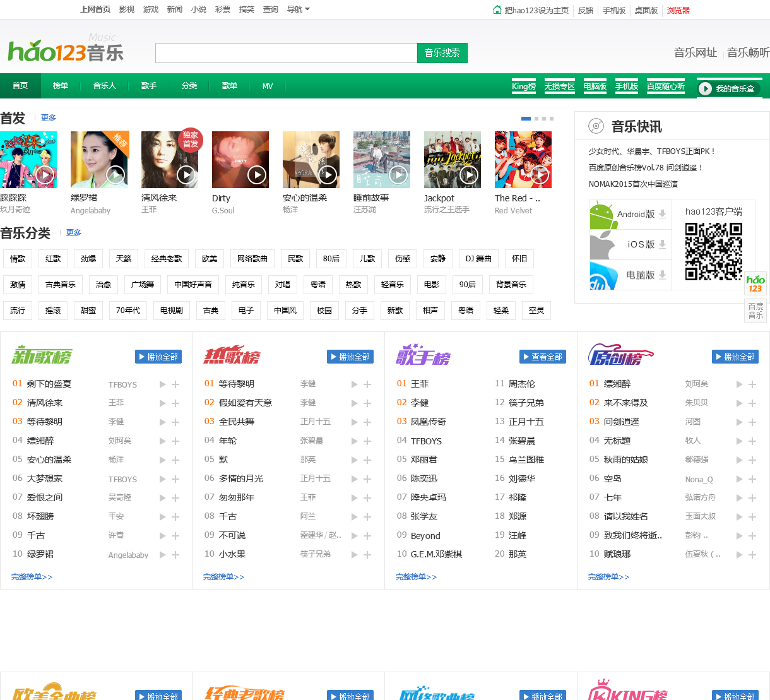Open the 分类 navigation tab

pos(189,86)
